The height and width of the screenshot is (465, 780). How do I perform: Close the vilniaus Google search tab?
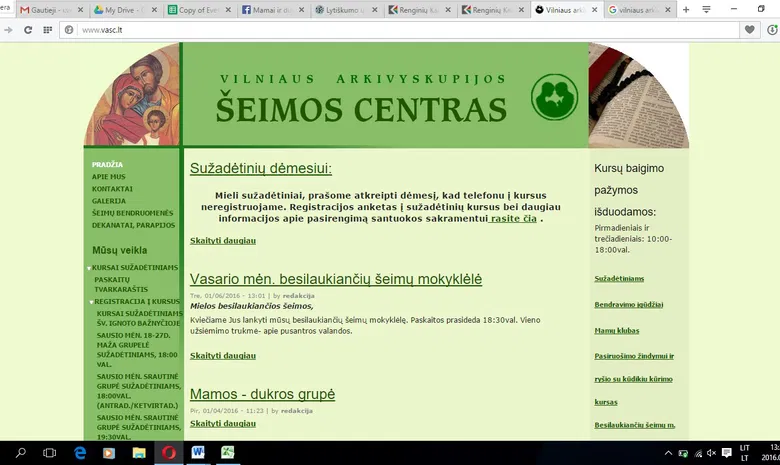668,9
